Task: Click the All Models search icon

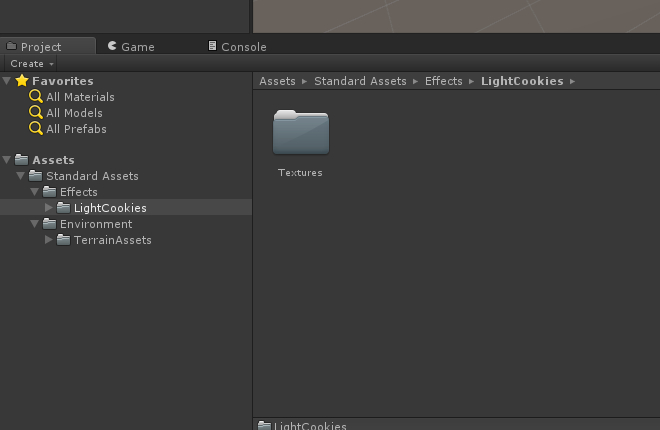Action: 36,112
